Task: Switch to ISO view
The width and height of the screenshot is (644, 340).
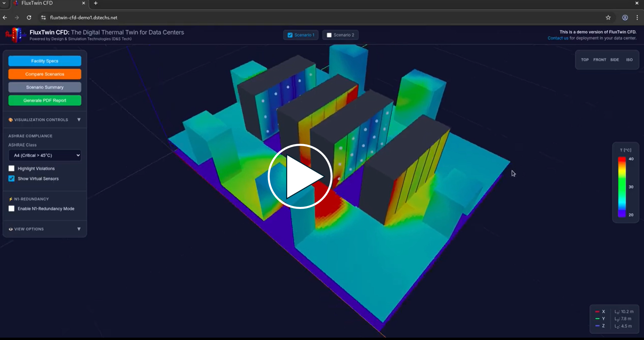Action: [629, 60]
